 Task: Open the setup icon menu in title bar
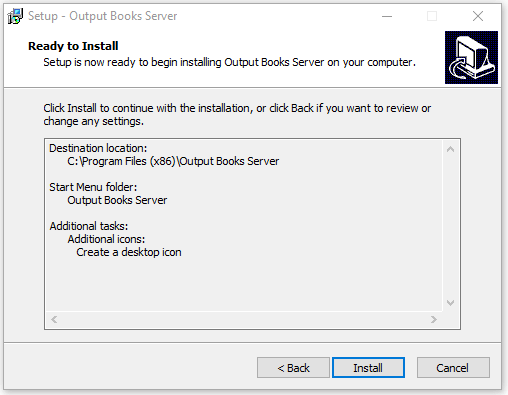click(x=15, y=16)
